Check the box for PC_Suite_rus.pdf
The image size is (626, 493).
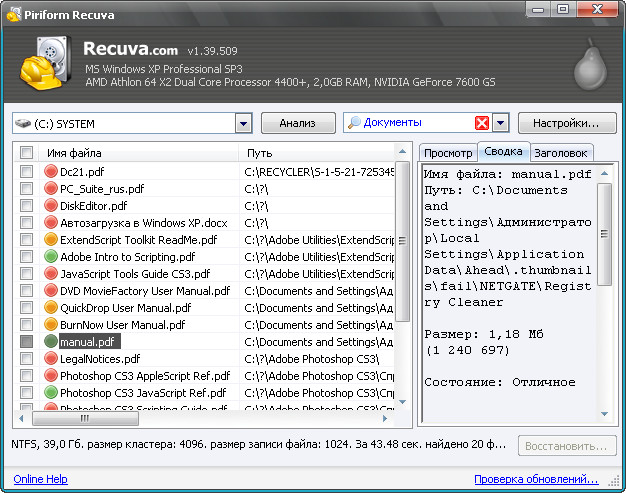coord(26,188)
